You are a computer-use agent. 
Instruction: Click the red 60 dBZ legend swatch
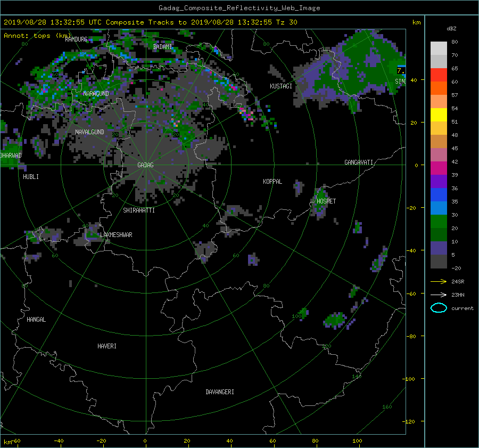[439, 75]
